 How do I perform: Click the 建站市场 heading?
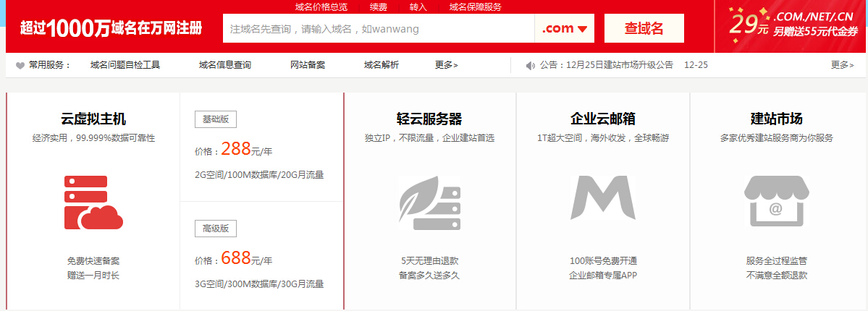[x=777, y=119]
